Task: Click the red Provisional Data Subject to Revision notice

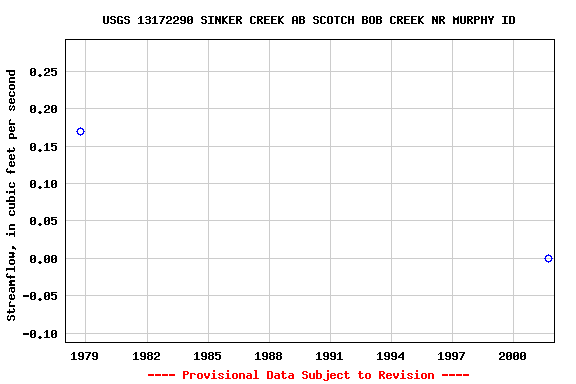Action: pos(309,375)
